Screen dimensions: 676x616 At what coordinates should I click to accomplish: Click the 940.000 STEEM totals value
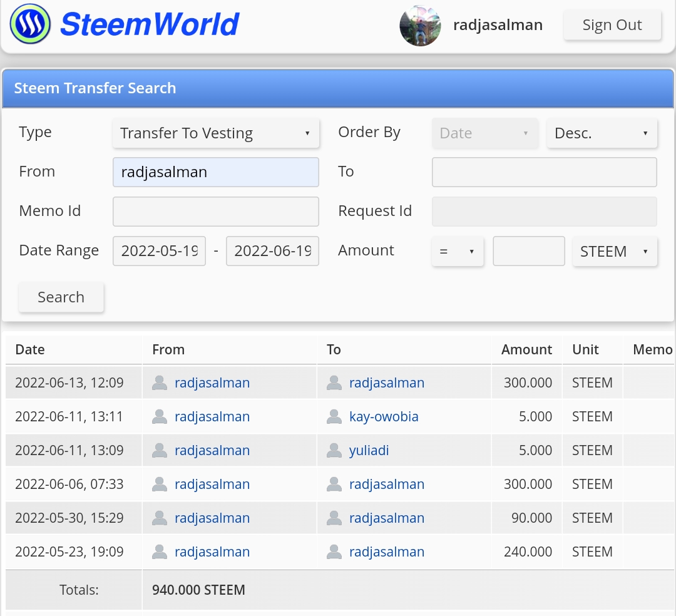pyautogui.click(x=198, y=590)
